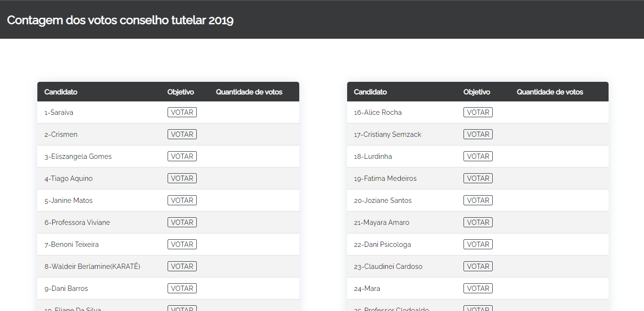This screenshot has height=311, width=644.
Task: Click Quantidade de votos header in left table
Action: click(249, 92)
